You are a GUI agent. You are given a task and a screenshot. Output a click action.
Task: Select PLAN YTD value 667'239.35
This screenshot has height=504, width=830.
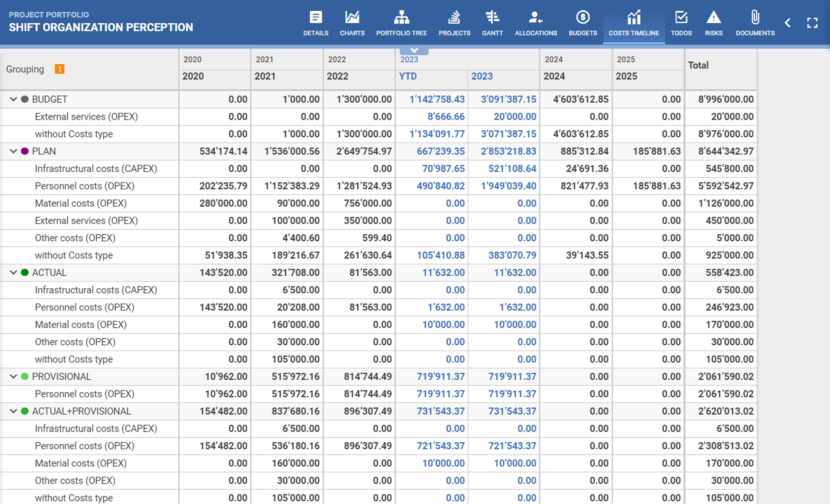[441, 151]
